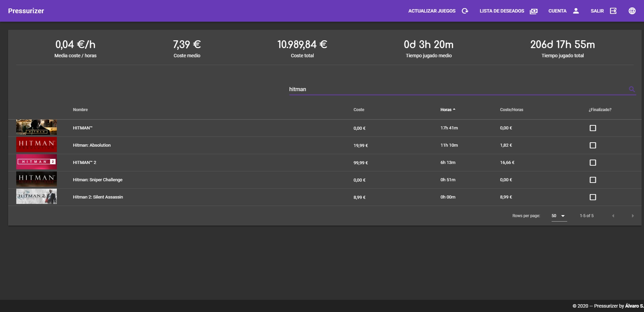The width and height of the screenshot is (644, 312).
Task: Select Hitman 2: Silent Assassin name text
Action: tap(98, 197)
